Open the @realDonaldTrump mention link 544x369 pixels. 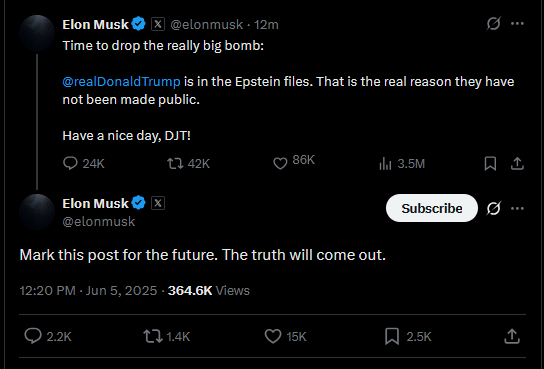(x=121, y=82)
